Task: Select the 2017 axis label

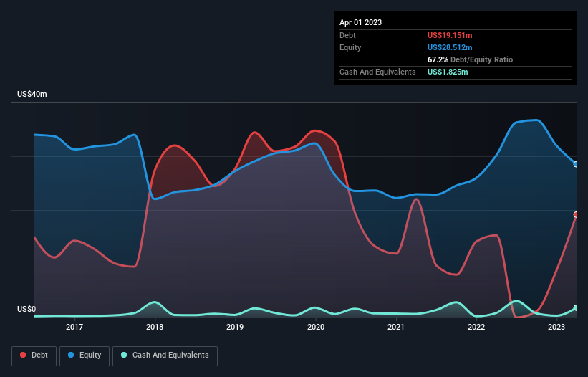Action: (x=74, y=327)
